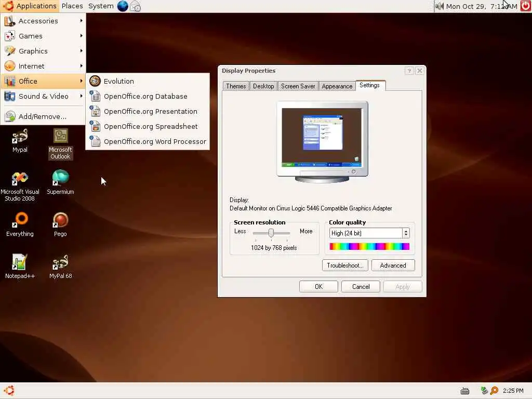Click the 2:25 PM tray clock
532x399 pixels.
pos(513,391)
